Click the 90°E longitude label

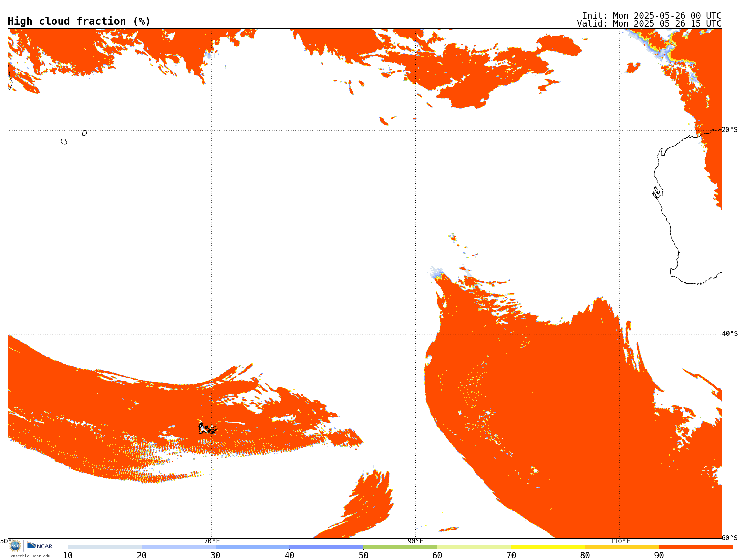[415, 541]
